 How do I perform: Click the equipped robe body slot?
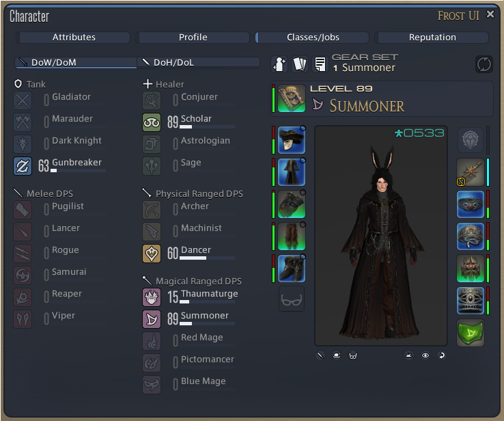(x=291, y=172)
